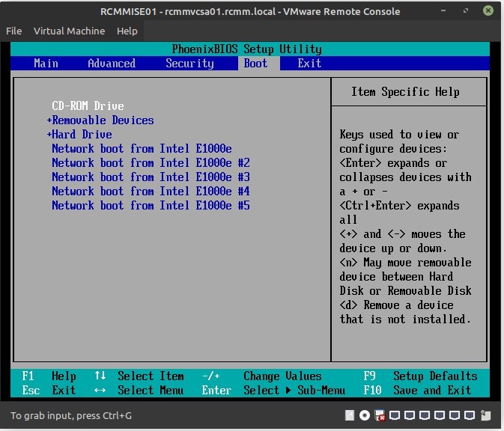Click the Esc Exit key hint
504x431 pixels.
pyautogui.click(x=49, y=390)
